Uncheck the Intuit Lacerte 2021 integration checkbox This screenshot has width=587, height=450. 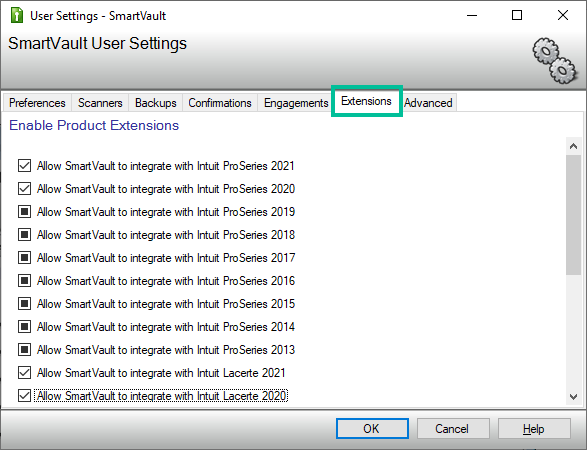(x=24, y=373)
